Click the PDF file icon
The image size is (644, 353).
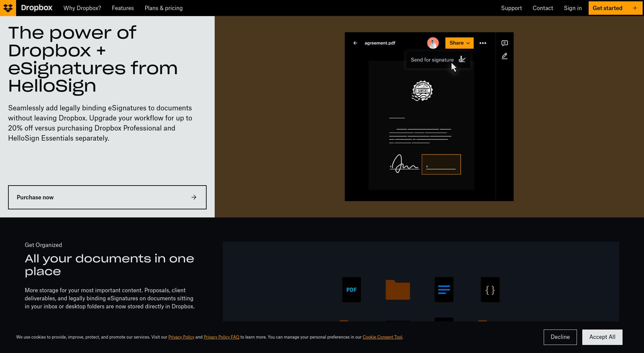tap(352, 290)
